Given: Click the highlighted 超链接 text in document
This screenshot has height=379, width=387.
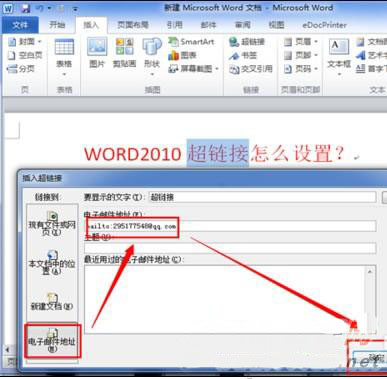Looking at the screenshot, I should click(218, 153).
